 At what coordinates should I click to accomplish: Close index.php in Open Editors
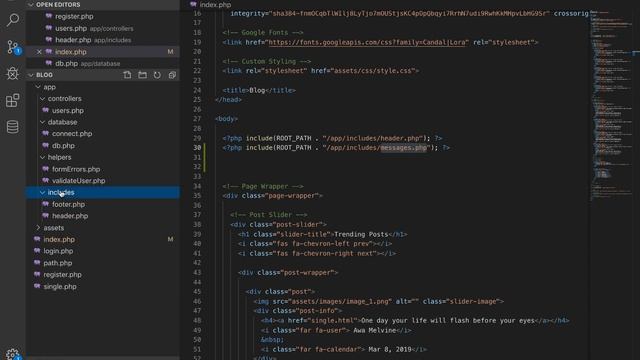click(39, 52)
